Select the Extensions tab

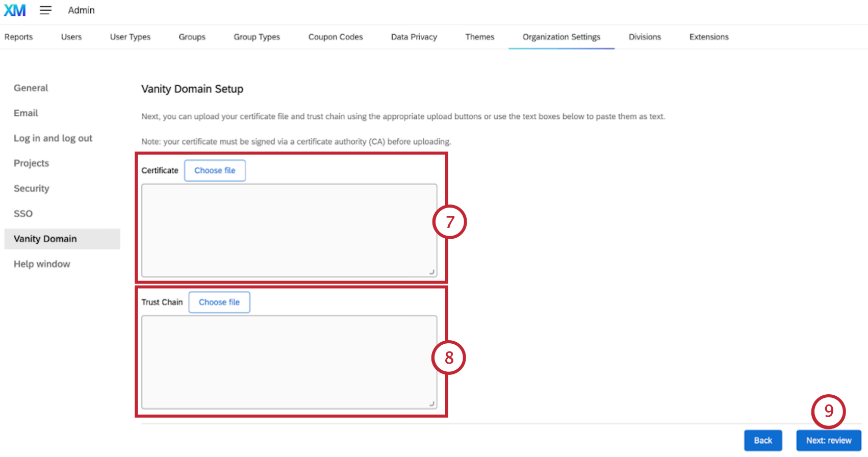coord(708,37)
